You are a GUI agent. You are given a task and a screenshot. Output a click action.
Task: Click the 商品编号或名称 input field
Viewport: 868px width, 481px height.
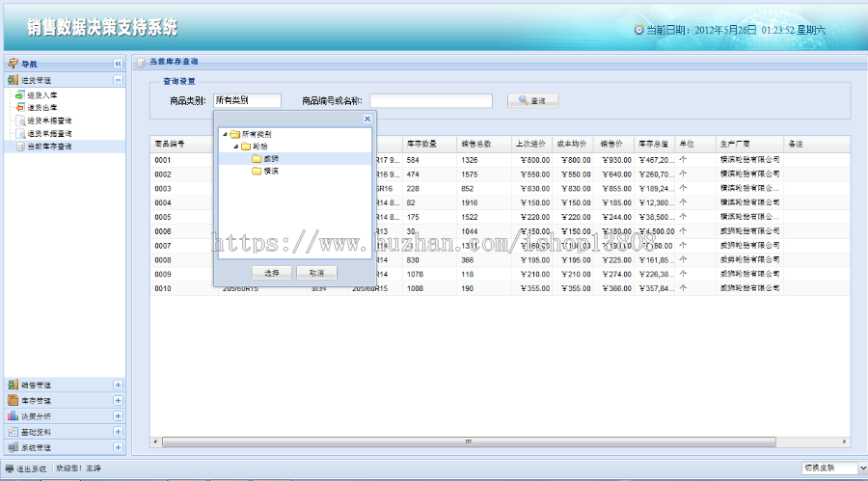pyautogui.click(x=431, y=100)
